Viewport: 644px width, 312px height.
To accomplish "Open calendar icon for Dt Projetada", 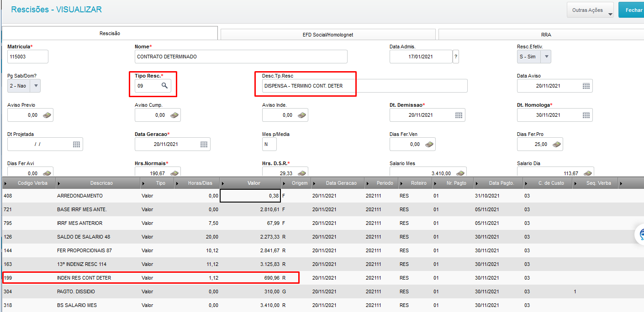I will 77,144.
